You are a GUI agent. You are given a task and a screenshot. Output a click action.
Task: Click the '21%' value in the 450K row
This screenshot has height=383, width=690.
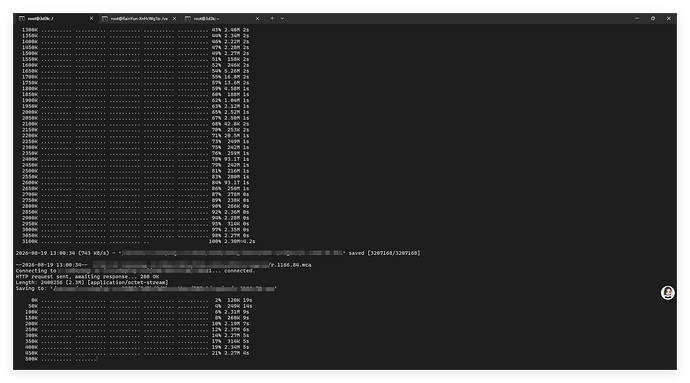[x=217, y=353]
